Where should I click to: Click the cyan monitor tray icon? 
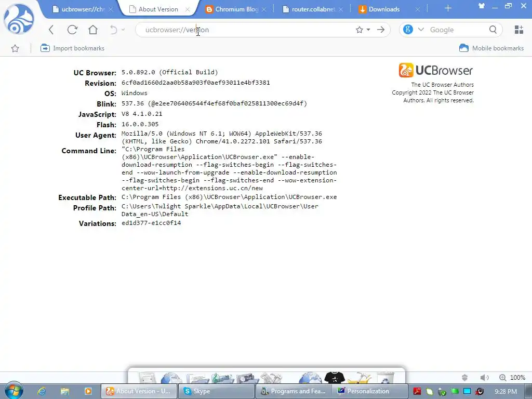[467, 391]
